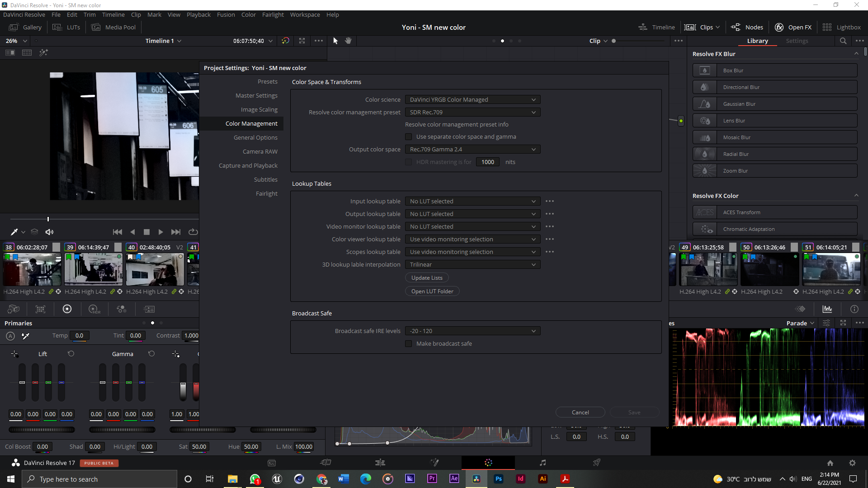Image resolution: width=868 pixels, height=488 pixels.
Task: Reset the Gamma color wheel
Action: pyautogui.click(x=151, y=354)
